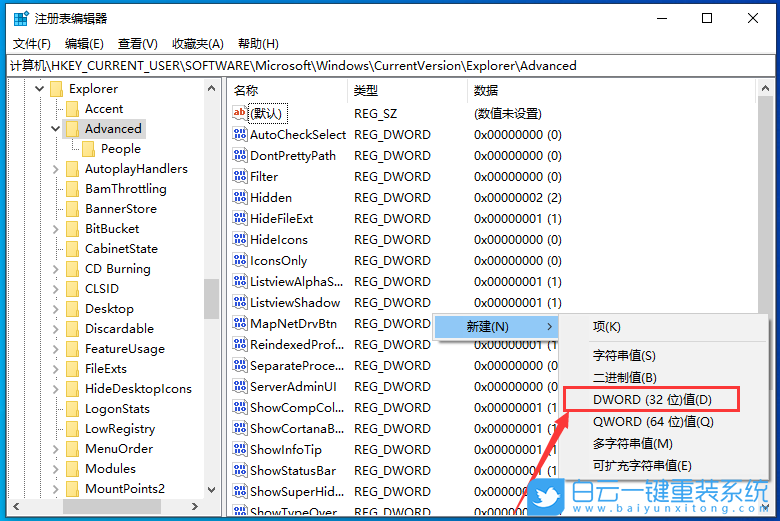Image resolution: width=780 pixels, height=521 pixels.
Task: Open the 收藏夹(A) menu
Action: [198, 44]
